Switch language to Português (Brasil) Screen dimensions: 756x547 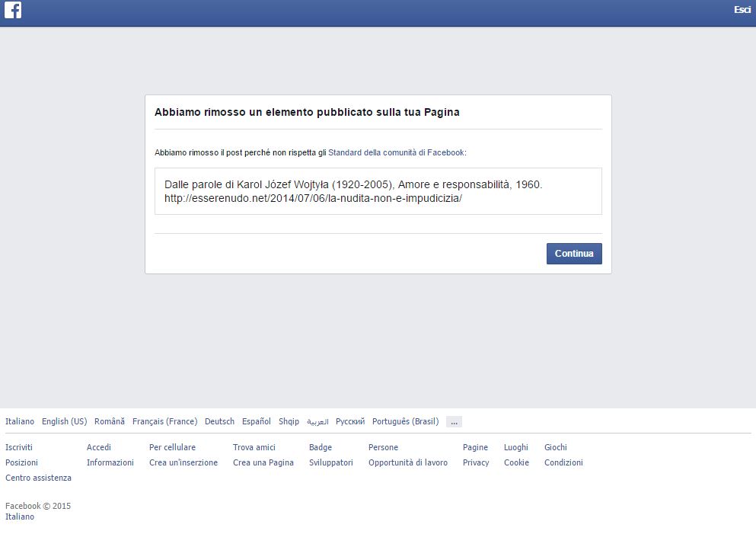coord(406,421)
